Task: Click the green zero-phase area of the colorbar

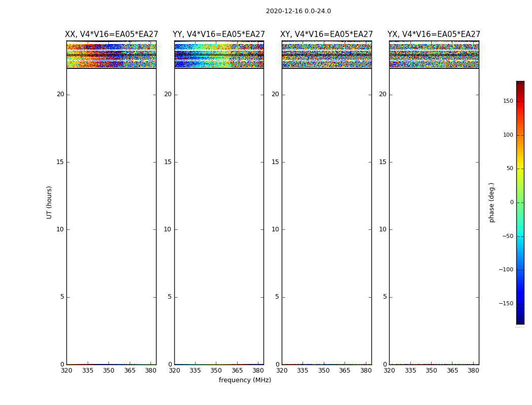Action: coord(520,202)
